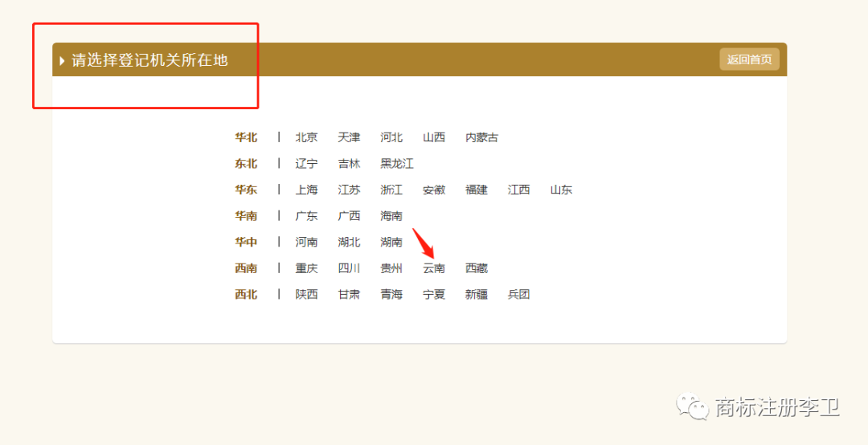Click the 西北 region label

pos(246,294)
